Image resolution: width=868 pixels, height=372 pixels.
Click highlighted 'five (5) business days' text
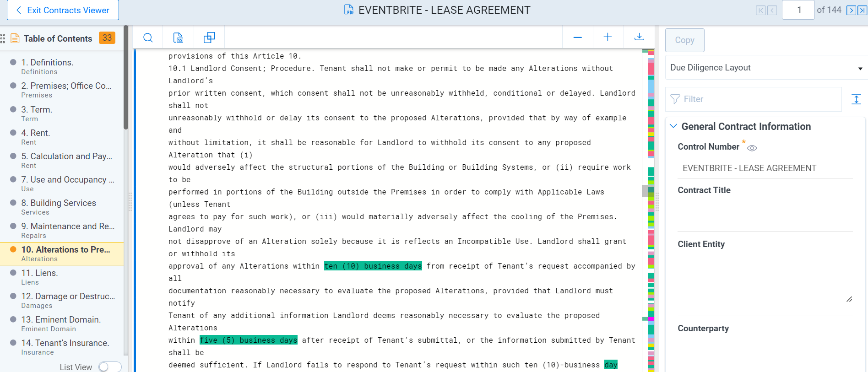click(249, 340)
